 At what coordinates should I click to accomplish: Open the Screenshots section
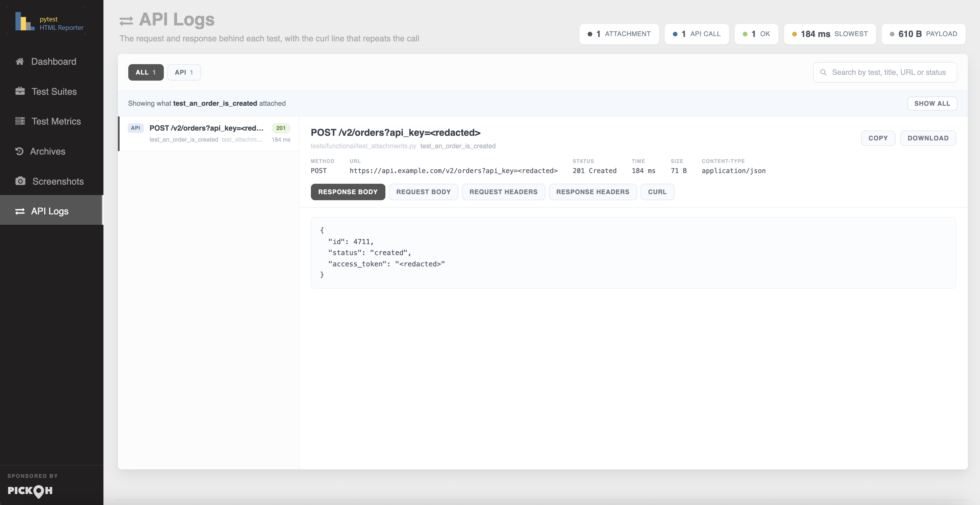coord(52,181)
